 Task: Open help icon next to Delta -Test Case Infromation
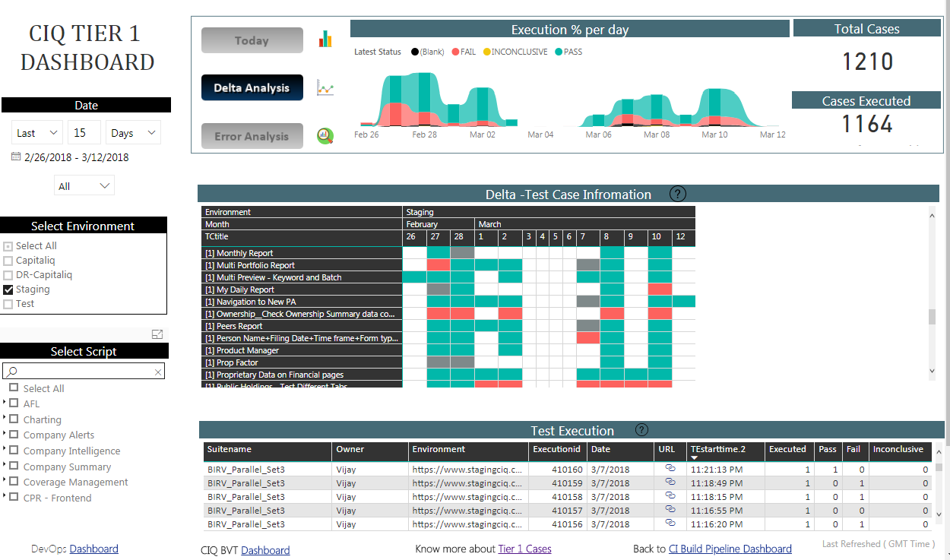(x=677, y=194)
